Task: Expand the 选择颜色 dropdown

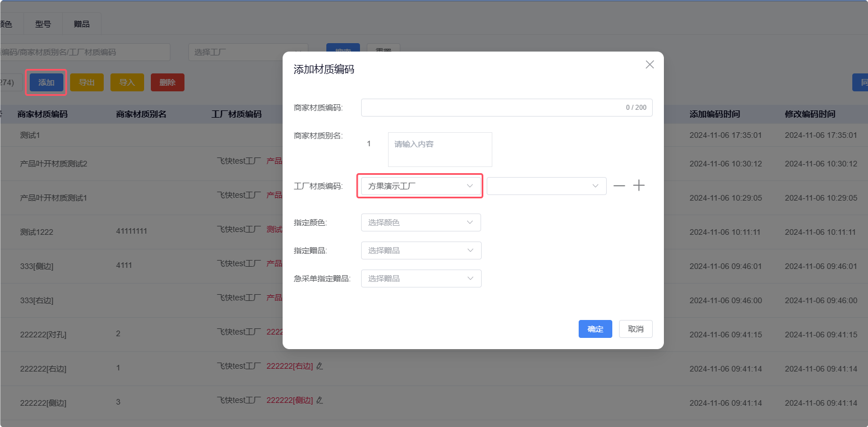Action: pyautogui.click(x=421, y=222)
